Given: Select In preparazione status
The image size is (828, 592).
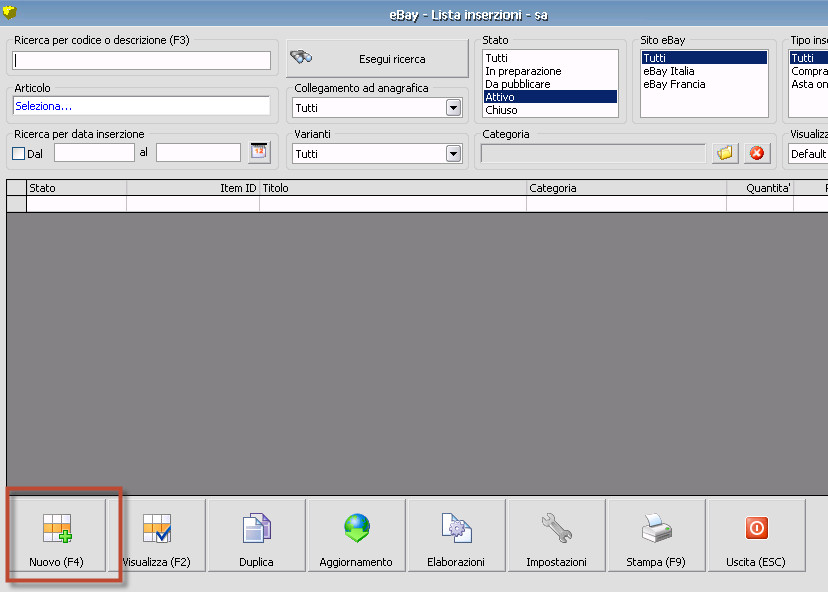Looking at the screenshot, I should (550, 71).
